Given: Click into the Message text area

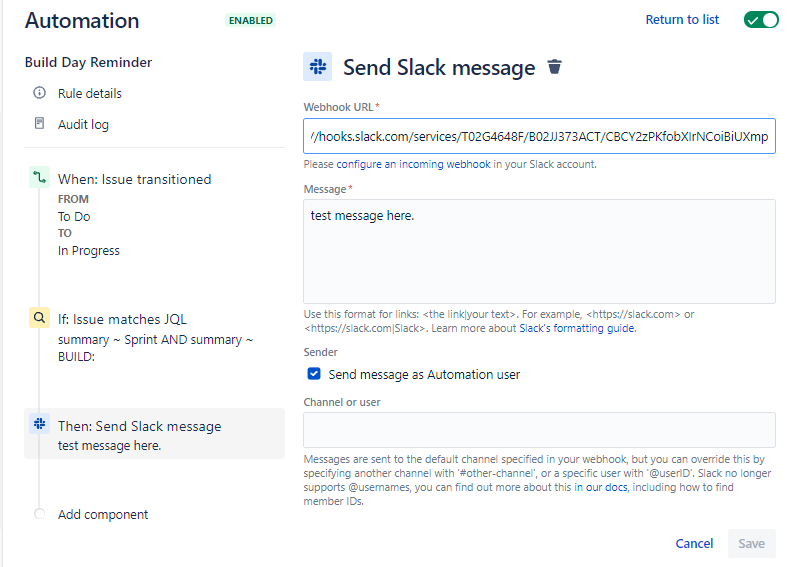Looking at the screenshot, I should pos(539,251).
